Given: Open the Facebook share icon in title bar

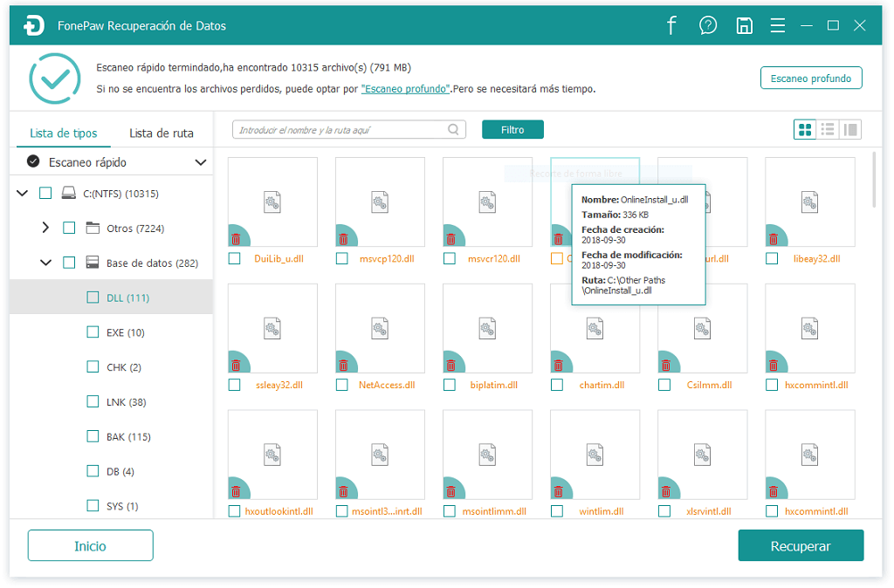Looking at the screenshot, I should [x=671, y=25].
